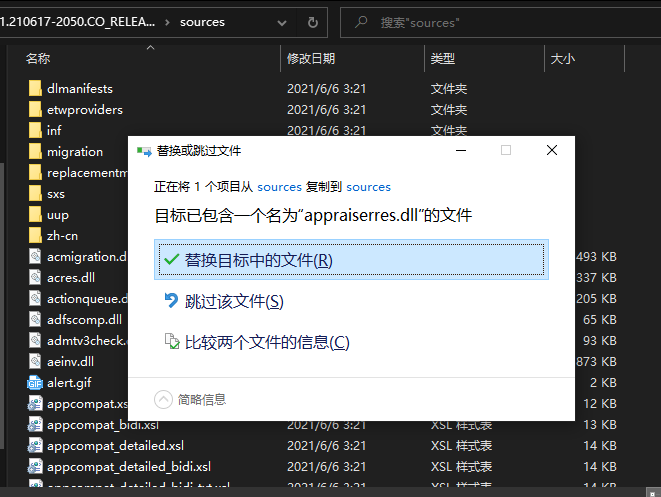Image resolution: width=661 pixels, height=497 pixels.
Task: Open the address bar history dropdown
Action: (282, 23)
